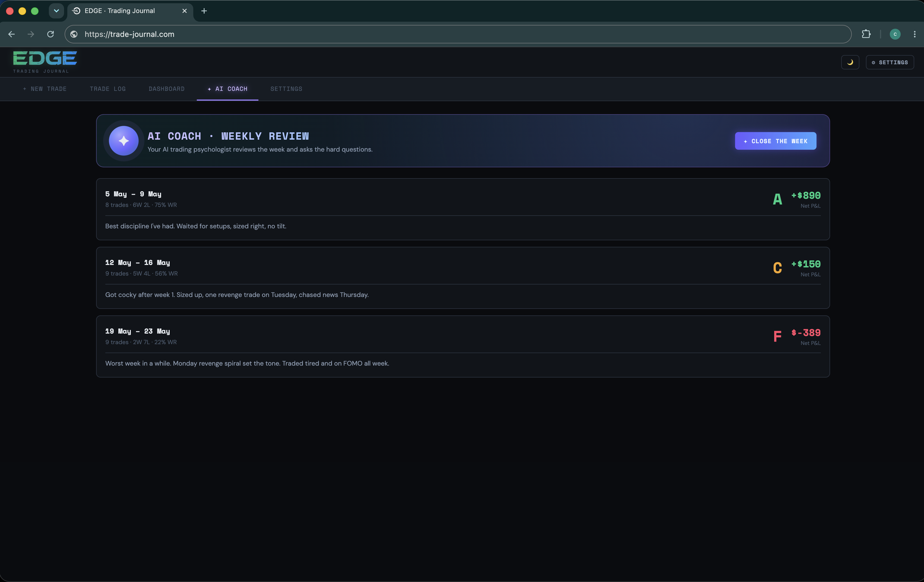Open a new browser tab
Screen dimensions: 924x582
(x=204, y=11)
